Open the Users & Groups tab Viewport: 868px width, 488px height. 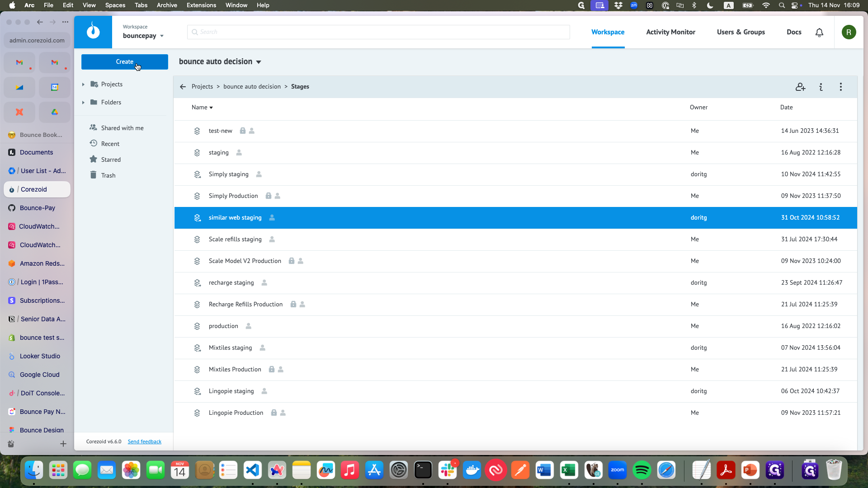click(x=741, y=32)
